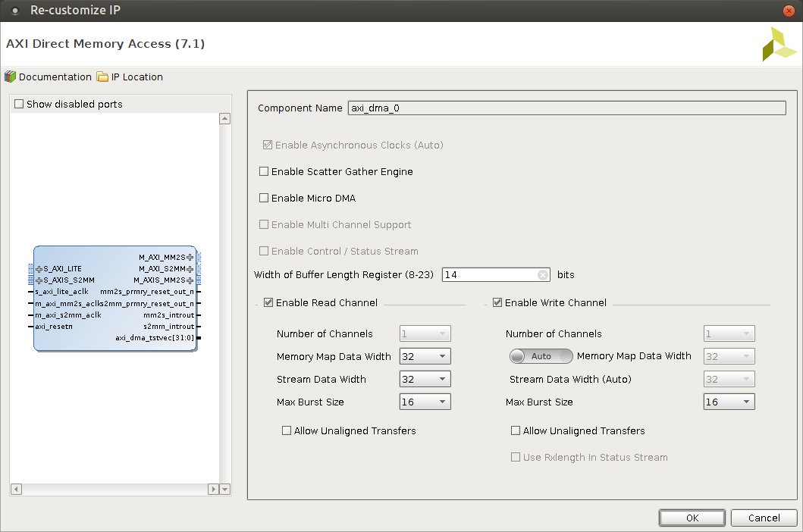Open read channel Stream Data Width dropdown
The height and width of the screenshot is (532, 803).
pyautogui.click(x=425, y=379)
